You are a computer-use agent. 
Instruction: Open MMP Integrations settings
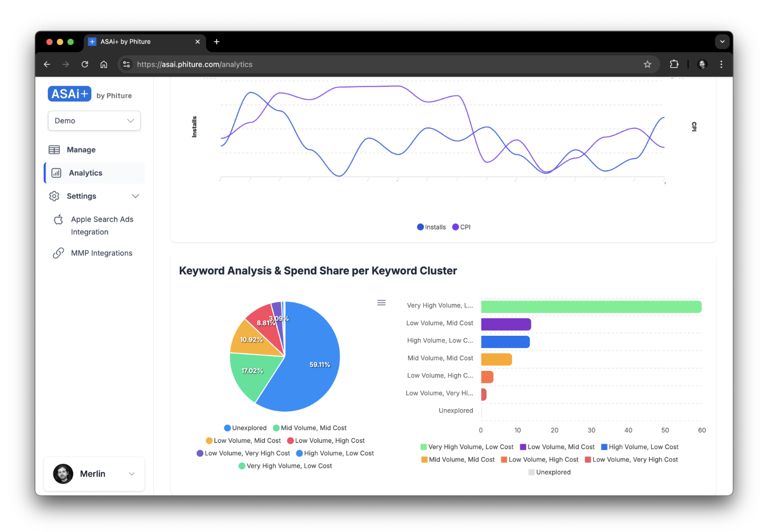click(101, 253)
